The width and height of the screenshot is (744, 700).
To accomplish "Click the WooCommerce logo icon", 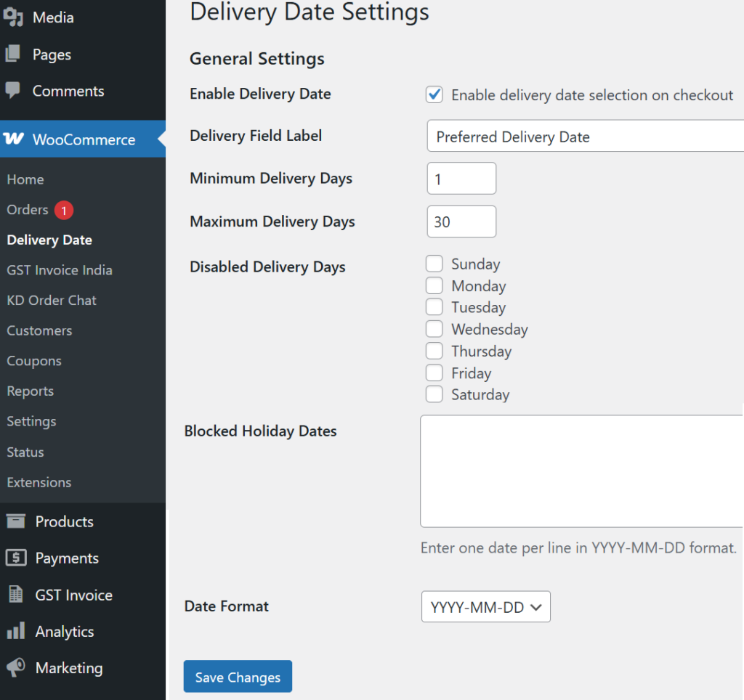I will point(13,139).
